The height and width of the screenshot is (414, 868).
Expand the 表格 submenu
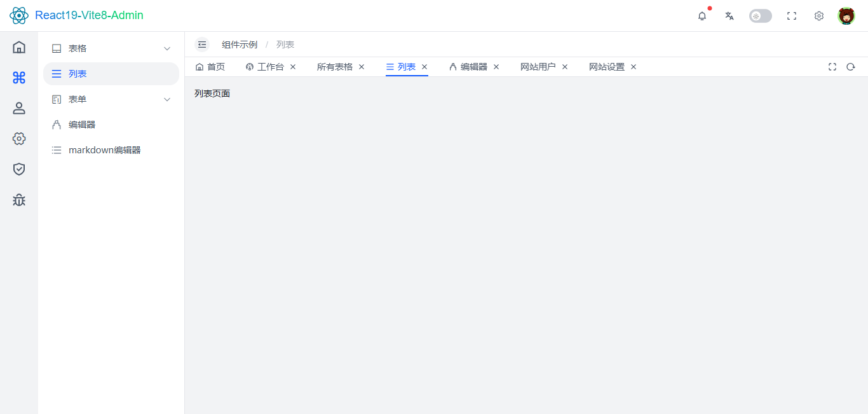coord(111,48)
